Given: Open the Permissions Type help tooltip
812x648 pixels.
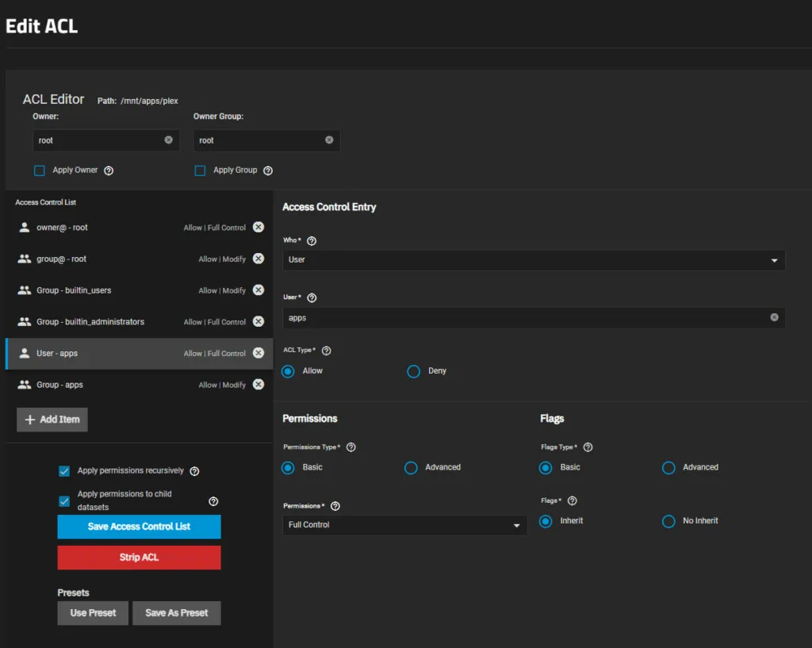Looking at the screenshot, I should (350, 447).
